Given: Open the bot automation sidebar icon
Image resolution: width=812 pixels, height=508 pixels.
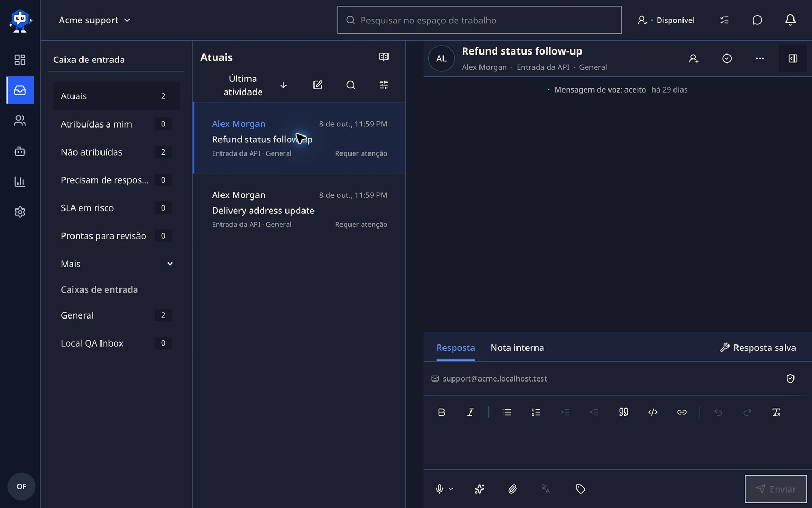Looking at the screenshot, I should 20,151.
